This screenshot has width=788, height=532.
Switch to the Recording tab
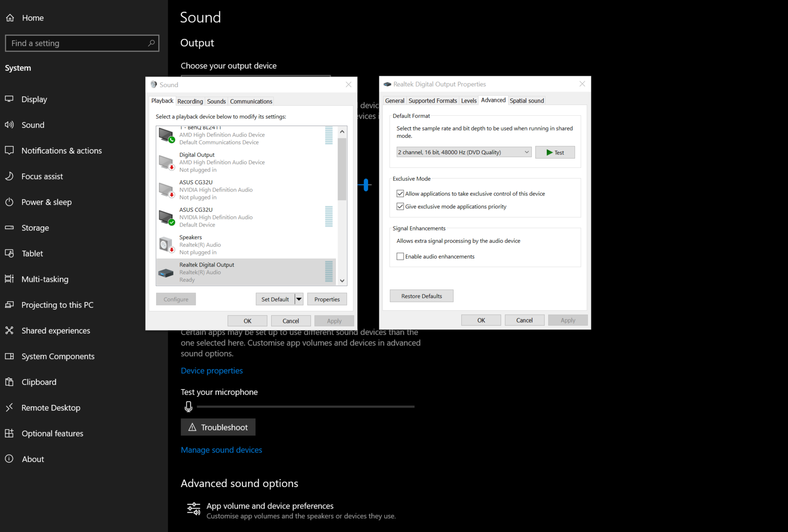pyautogui.click(x=190, y=101)
